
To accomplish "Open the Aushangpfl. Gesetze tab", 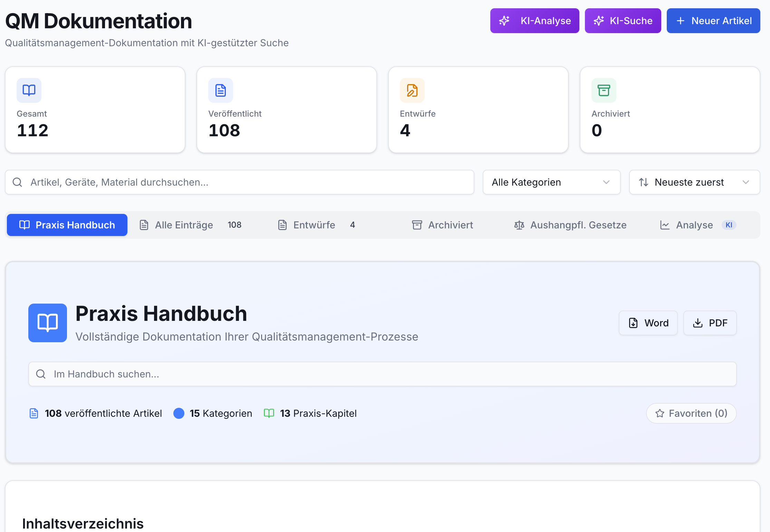I will [x=570, y=225].
